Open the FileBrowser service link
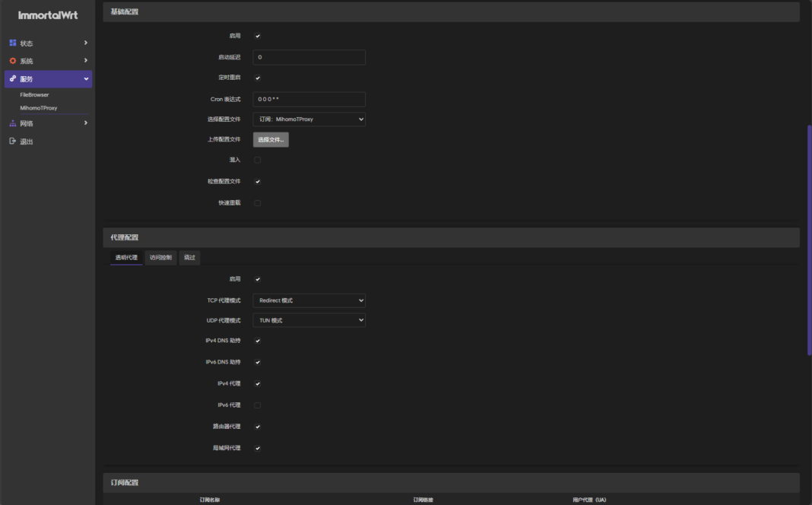The height and width of the screenshot is (505, 812). 34,95
